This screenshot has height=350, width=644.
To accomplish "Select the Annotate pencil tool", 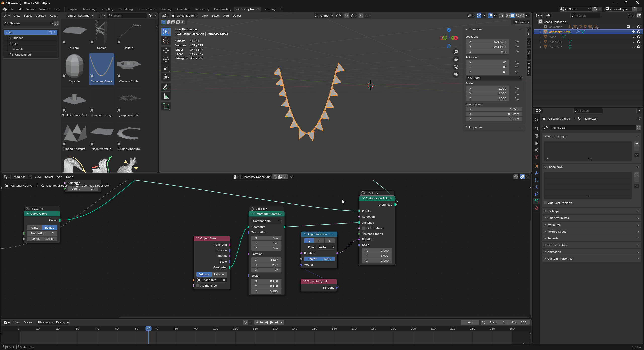I will [166, 87].
